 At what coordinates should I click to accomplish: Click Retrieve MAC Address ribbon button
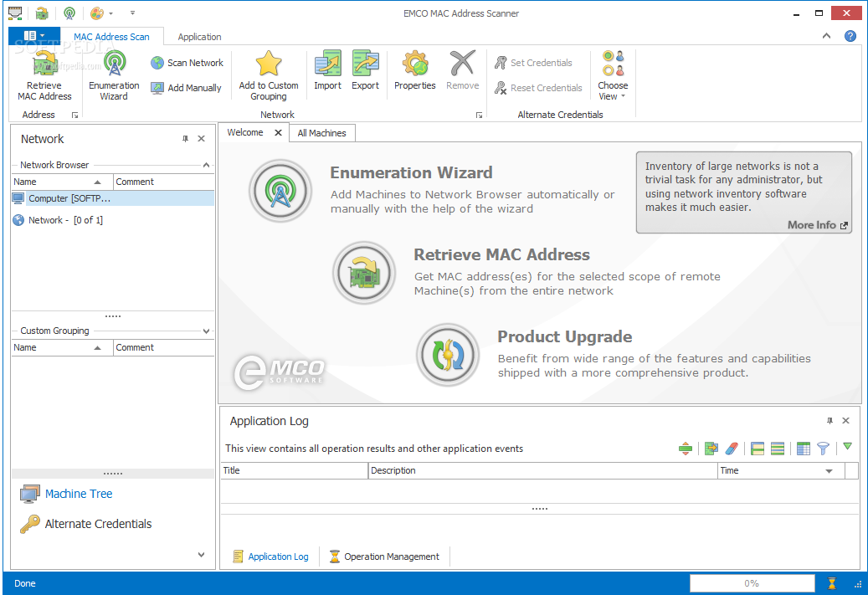click(x=44, y=76)
